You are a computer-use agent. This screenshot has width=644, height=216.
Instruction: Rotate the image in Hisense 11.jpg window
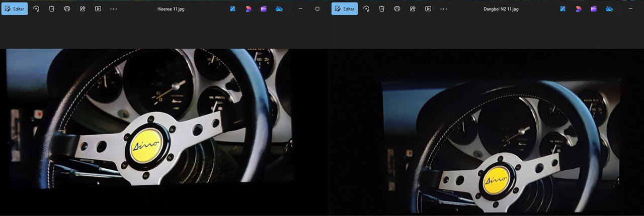36,9
